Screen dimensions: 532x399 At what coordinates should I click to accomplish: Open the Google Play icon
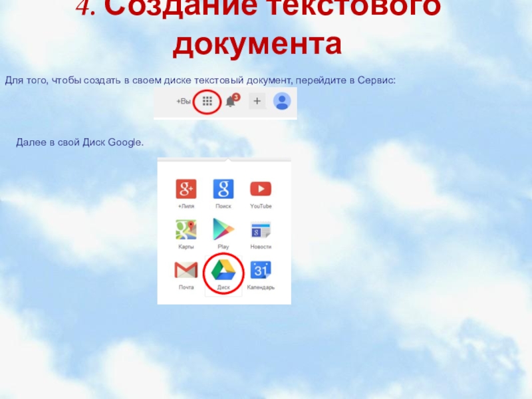[223, 229]
